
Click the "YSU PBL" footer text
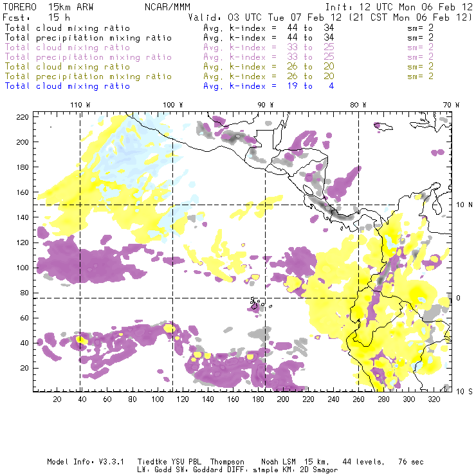point(186,462)
